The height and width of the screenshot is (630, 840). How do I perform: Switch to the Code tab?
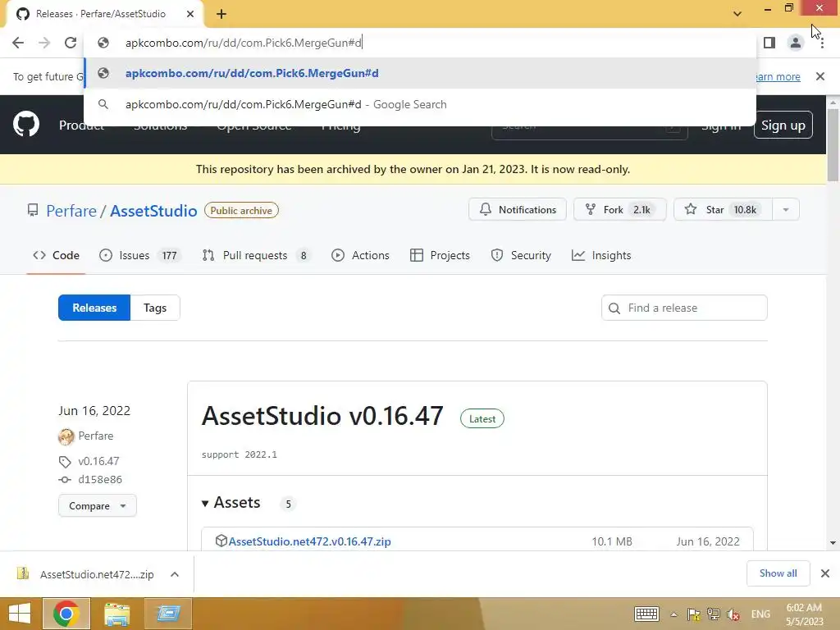pos(57,256)
